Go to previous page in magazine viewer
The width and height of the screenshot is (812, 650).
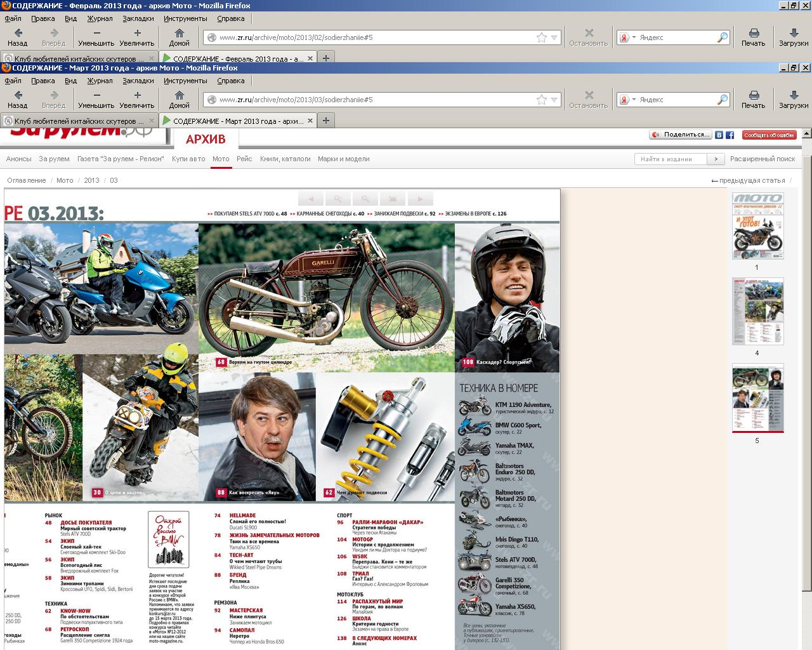(x=311, y=198)
